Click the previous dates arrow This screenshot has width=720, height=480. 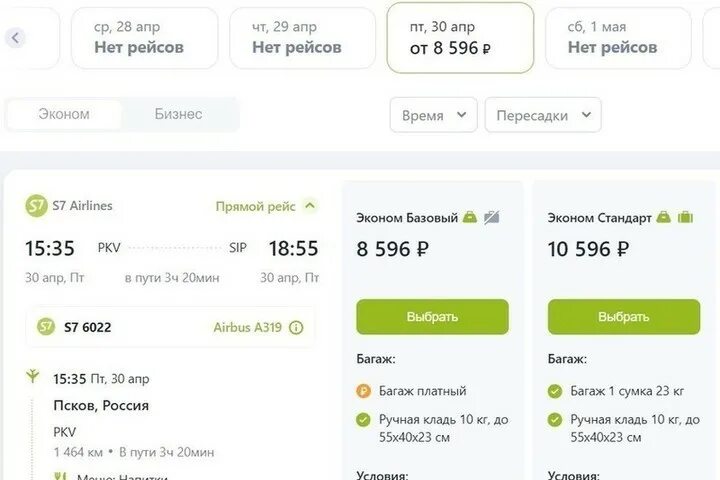point(16,38)
